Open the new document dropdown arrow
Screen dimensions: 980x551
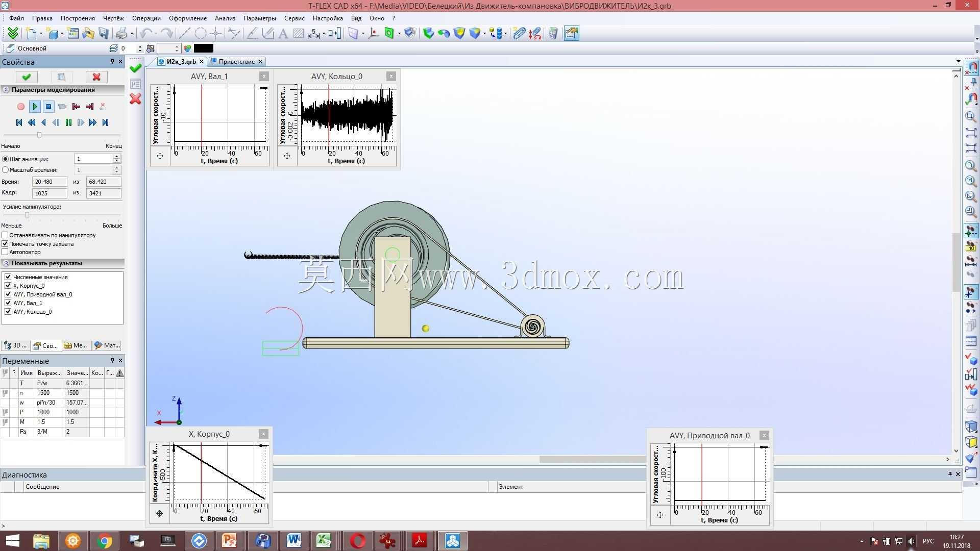tap(41, 34)
